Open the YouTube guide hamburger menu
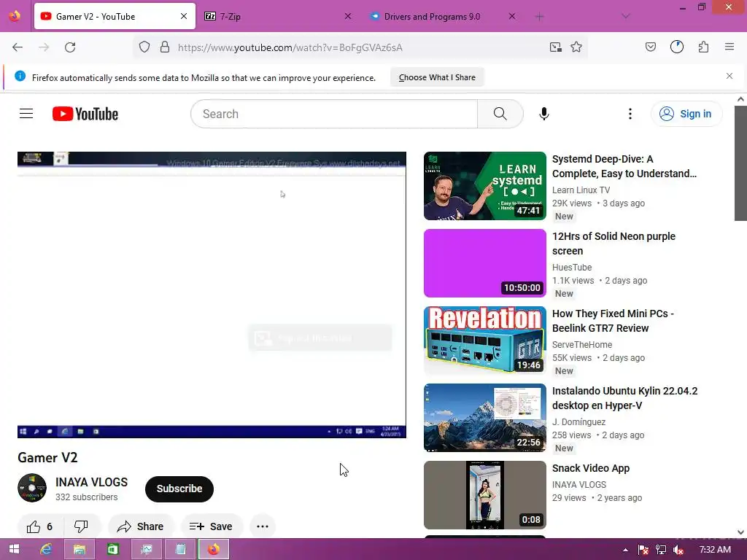 26,114
